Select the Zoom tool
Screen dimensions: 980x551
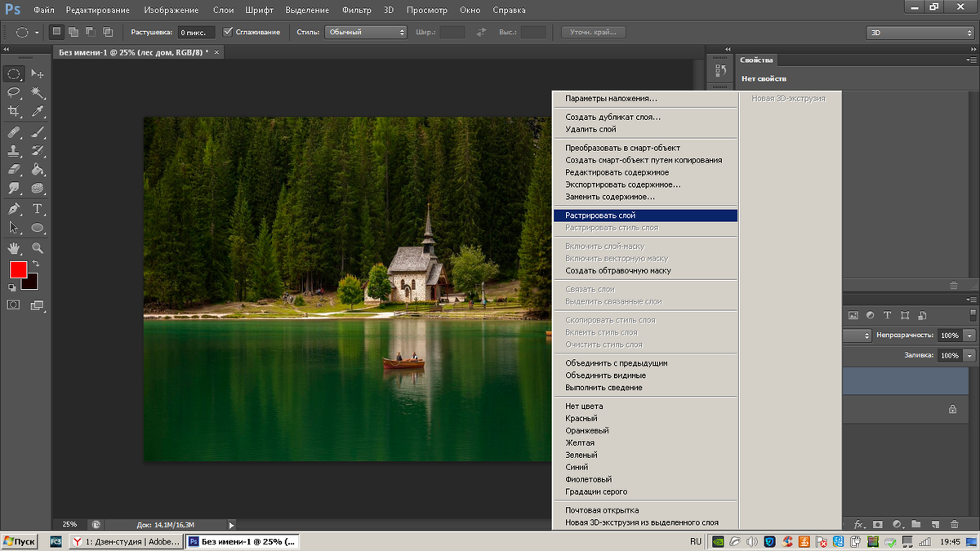click(38, 247)
